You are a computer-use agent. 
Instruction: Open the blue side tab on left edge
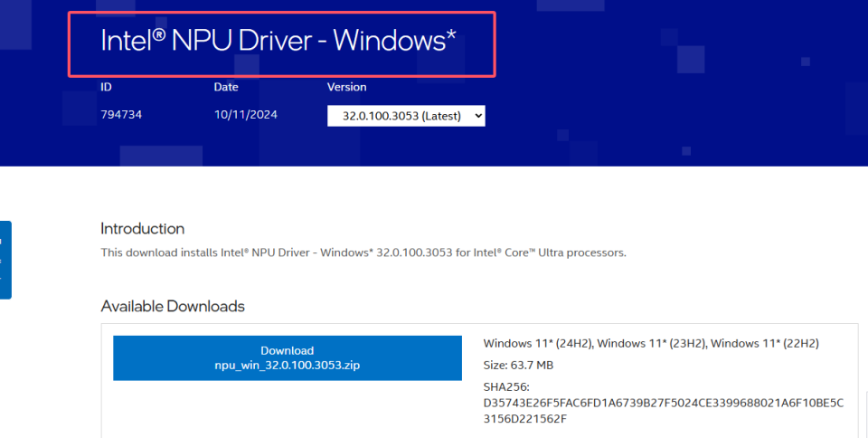pos(5,260)
